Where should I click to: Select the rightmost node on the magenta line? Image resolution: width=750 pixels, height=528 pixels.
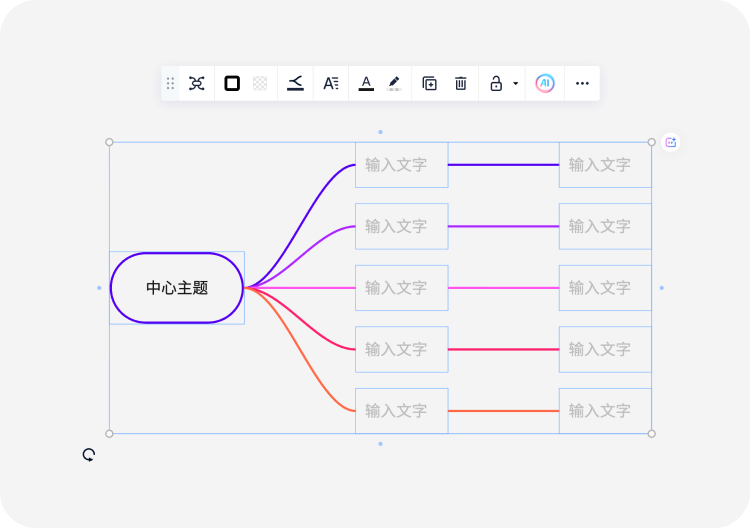pyautogui.click(x=605, y=288)
